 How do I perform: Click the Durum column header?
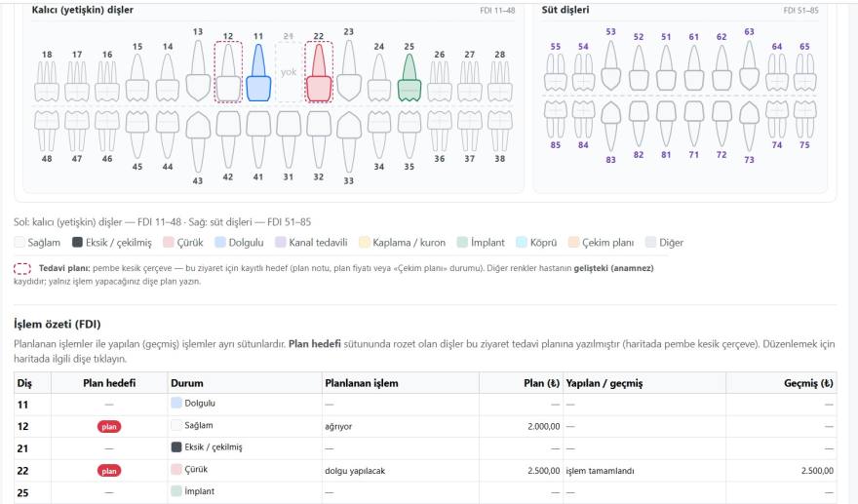point(186,383)
